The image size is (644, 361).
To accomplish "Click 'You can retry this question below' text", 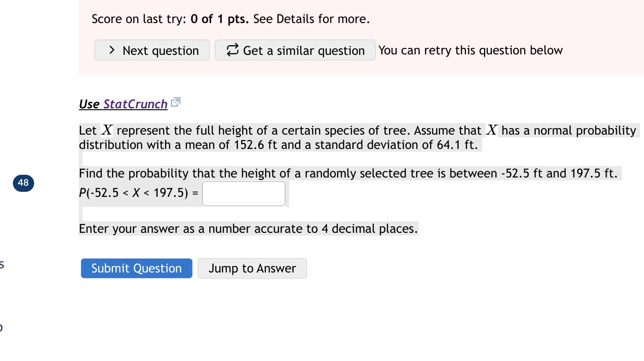I will coord(471,50).
